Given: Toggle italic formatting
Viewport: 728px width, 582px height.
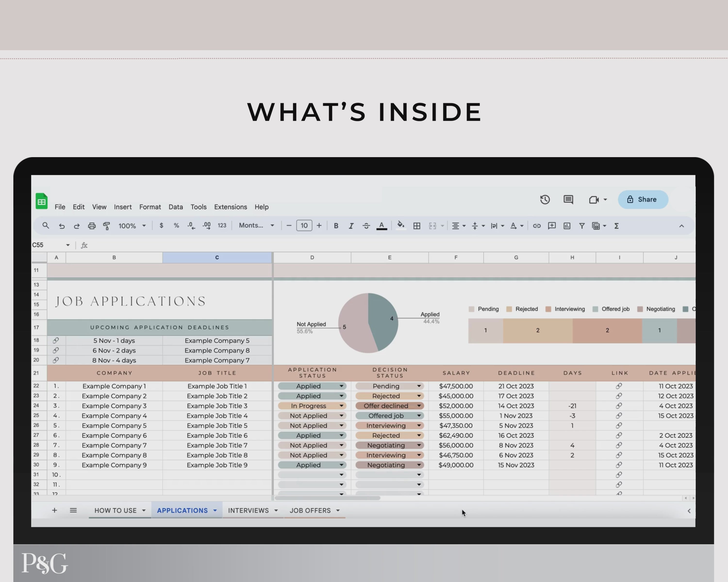Looking at the screenshot, I should tap(351, 226).
